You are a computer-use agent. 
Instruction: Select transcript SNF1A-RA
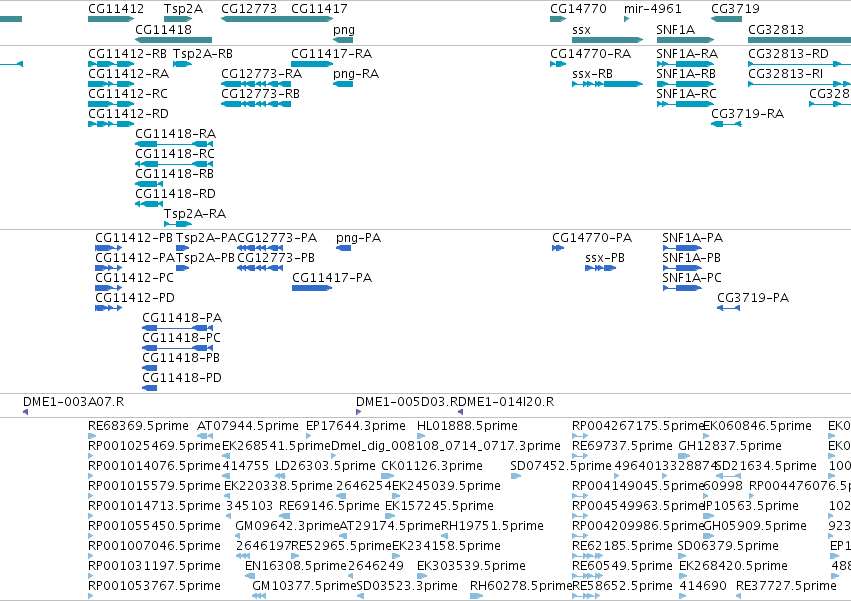pyautogui.click(x=687, y=54)
